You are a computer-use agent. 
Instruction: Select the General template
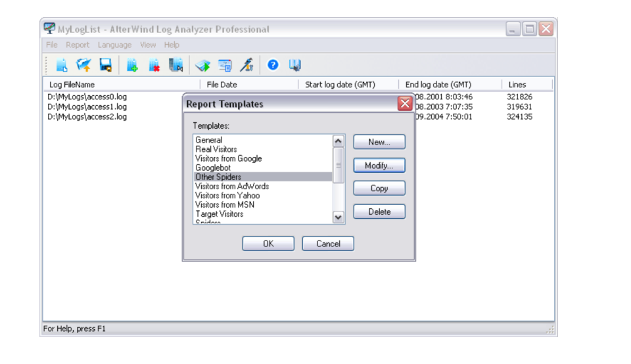coord(263,140)
